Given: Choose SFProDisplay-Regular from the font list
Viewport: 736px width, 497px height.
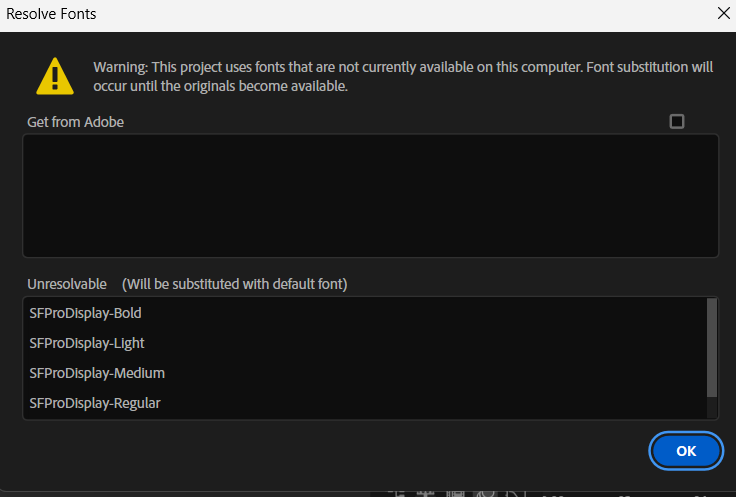Looking at the screenshot, I should click(x=95, y=403).
